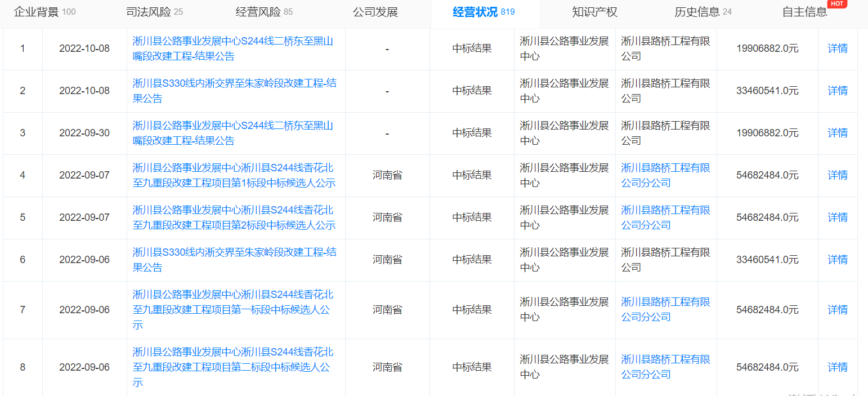Open row 6 S330线内淅交界 announcement link
This screenshot has width=868, height=396.
coord(234,260)
